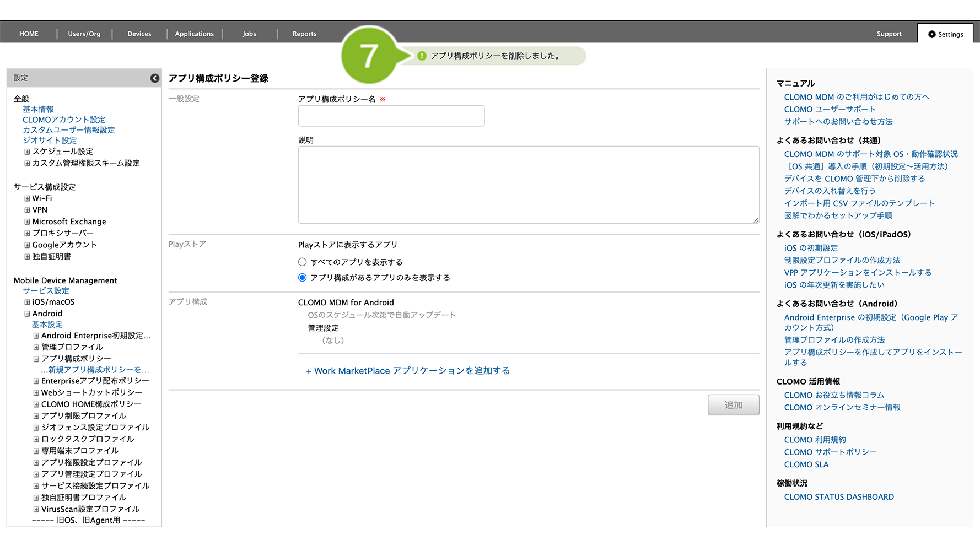Click the アプリ構成ポリシー名 text field

click(x=391, y=116)
